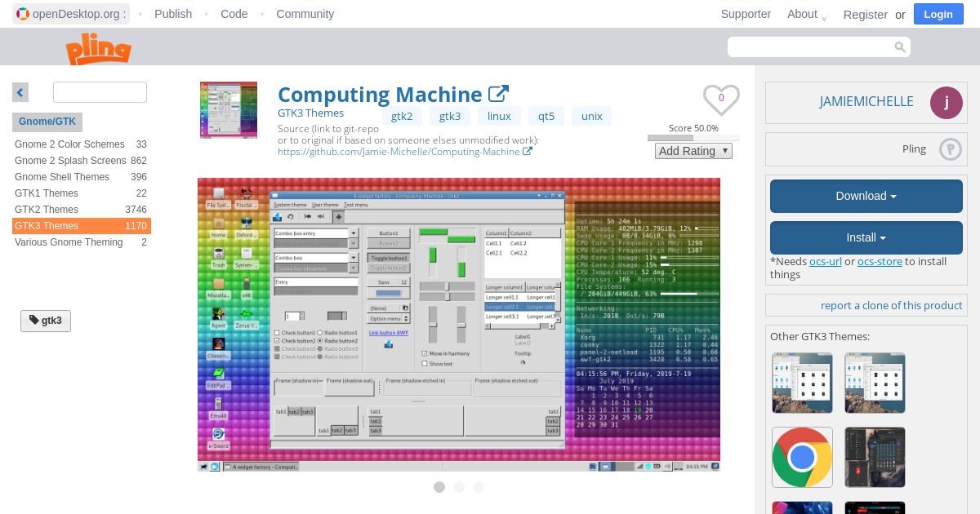This screenshot has height=514, width=980.
Task: Click JAMIEMICHELLE username link
Action: point(866,102)
